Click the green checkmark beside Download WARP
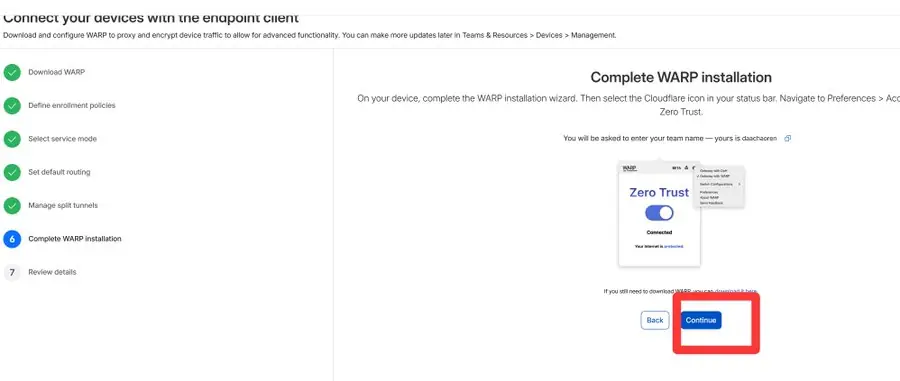The image size is (900, 381). click(12, 72)
